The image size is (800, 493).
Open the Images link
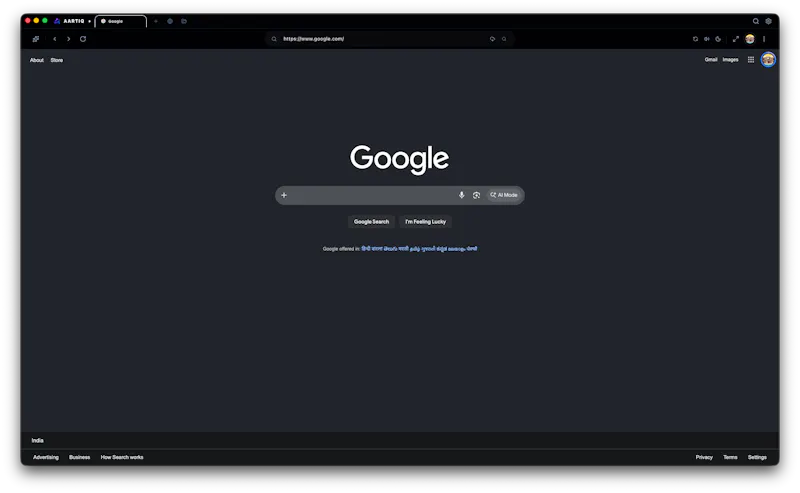click(730, 60)
